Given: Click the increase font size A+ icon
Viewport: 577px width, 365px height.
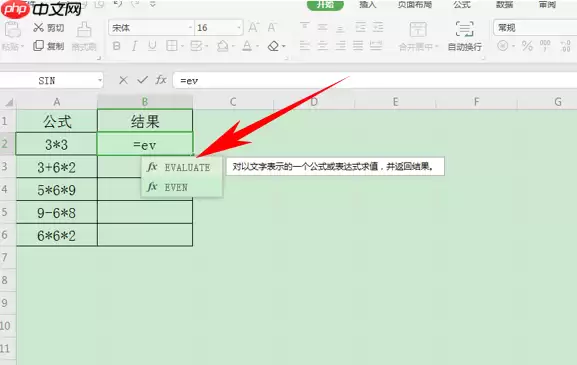Looking at the screenshot, I should coord(253,28).
